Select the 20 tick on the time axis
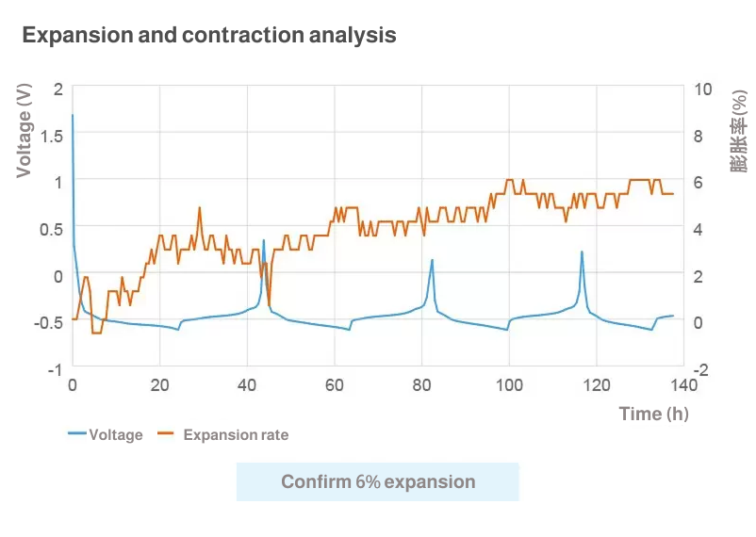This screenshot has width=756, height=537. tap(159, 385)
